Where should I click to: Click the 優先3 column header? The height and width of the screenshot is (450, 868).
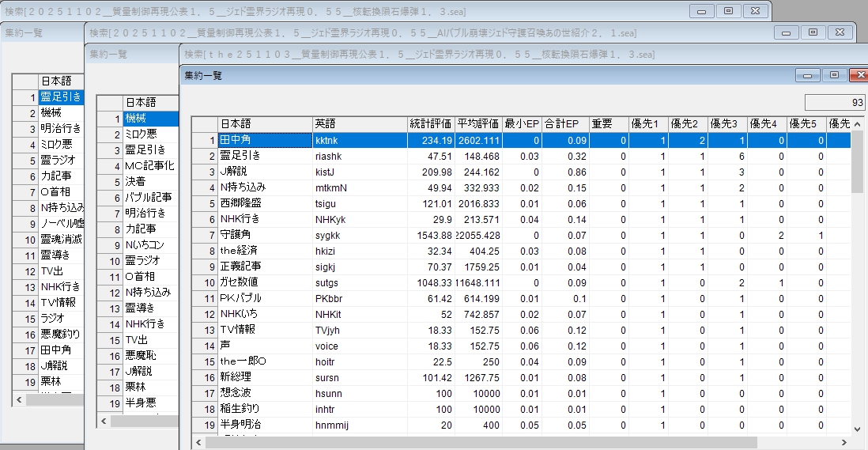(726, 124)
